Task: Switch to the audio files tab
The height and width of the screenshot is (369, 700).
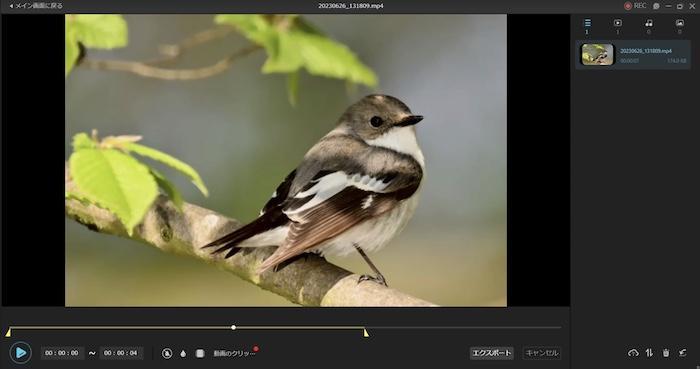Action: (649, 25)
